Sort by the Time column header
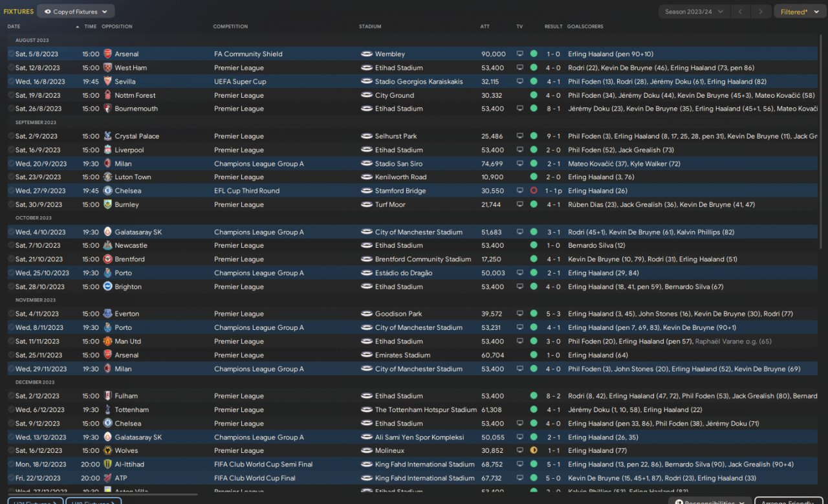Image resolution: width=828 pixels, height=504 pixels. (91, 27)
